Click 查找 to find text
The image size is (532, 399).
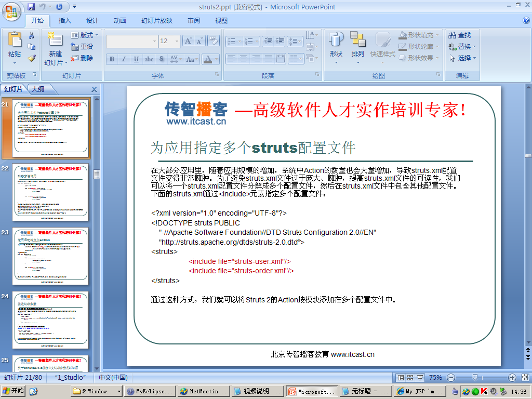coord(460,35)
